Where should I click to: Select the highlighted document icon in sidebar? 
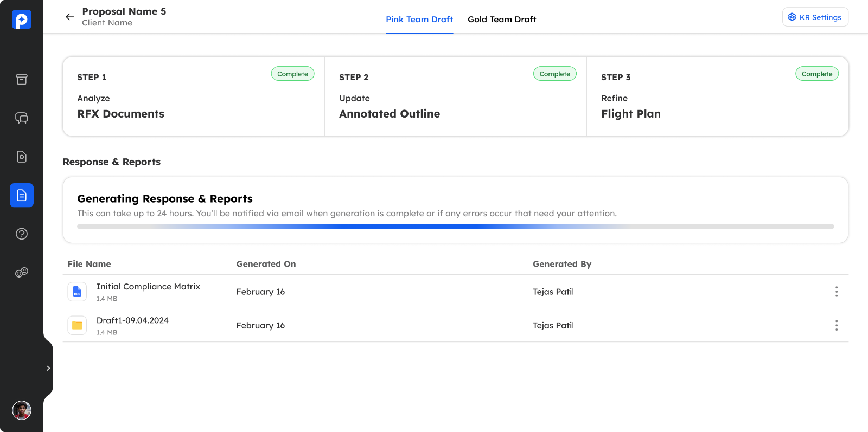[22, 195]
